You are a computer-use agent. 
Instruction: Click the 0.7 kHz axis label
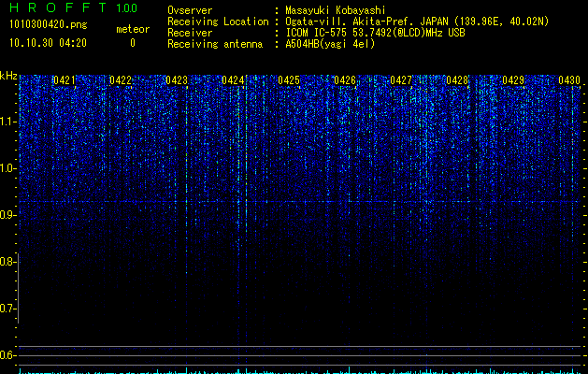(8, 309)
